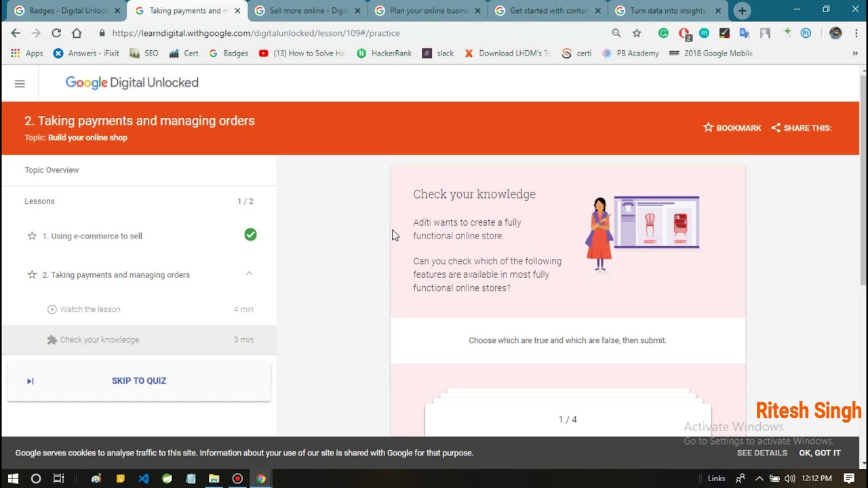Dismiss cookies with OK, GOT IT
Screen dimensions: 868x488
point(819,453)
